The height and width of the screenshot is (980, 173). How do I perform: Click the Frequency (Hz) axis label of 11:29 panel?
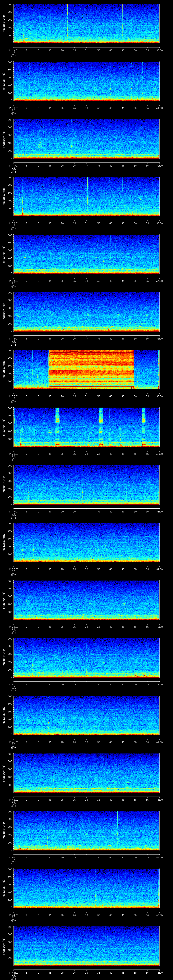[4, 24]
